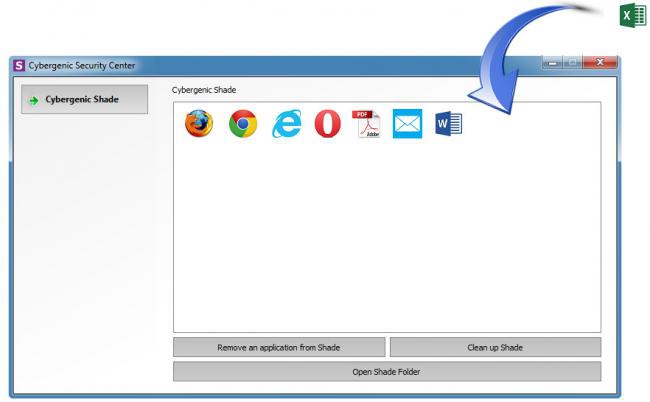This screenshot has width=650, height=402.
Task: Click the purple S app icon in title bar
Action: (19, 65)
